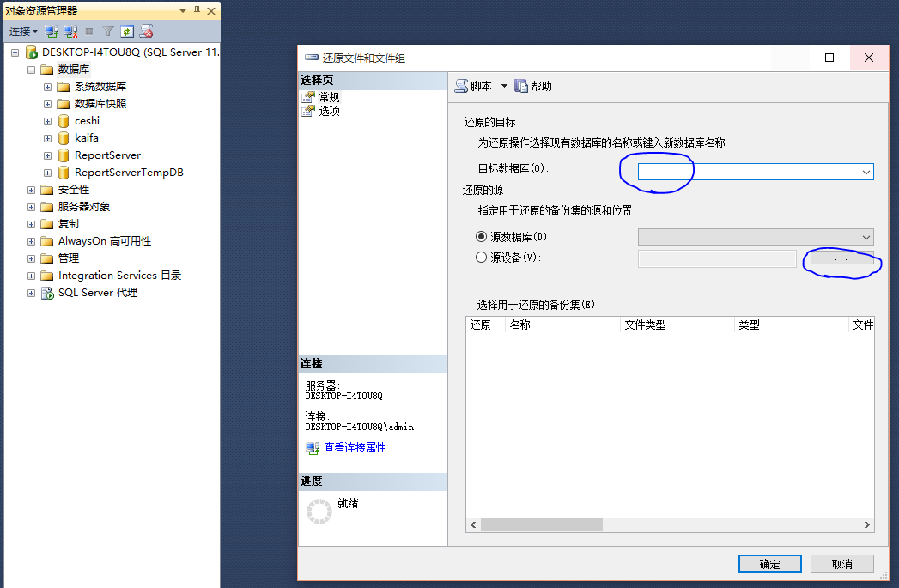Expand the 服务器对象 folder
899x588 pixels.
(x=32, y=208)
